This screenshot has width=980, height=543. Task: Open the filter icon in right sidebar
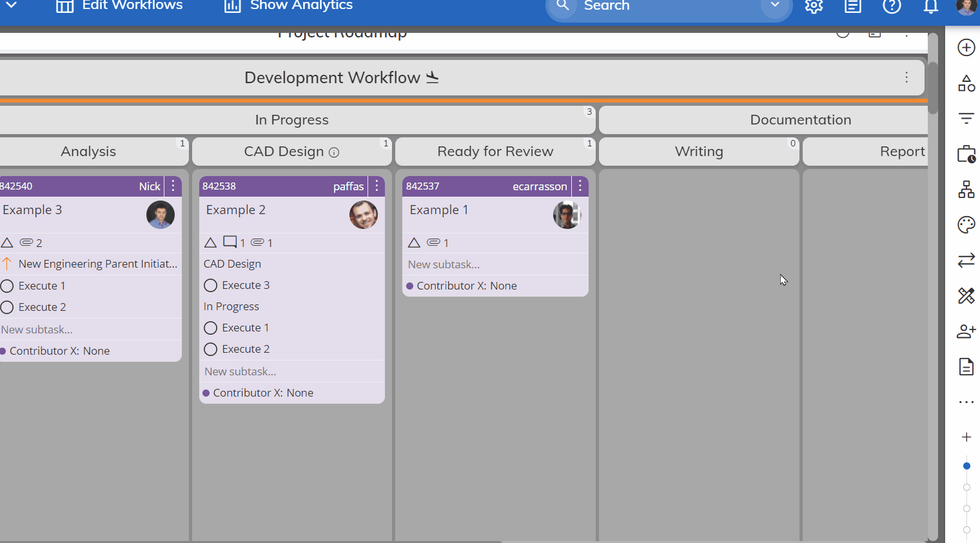966,118
